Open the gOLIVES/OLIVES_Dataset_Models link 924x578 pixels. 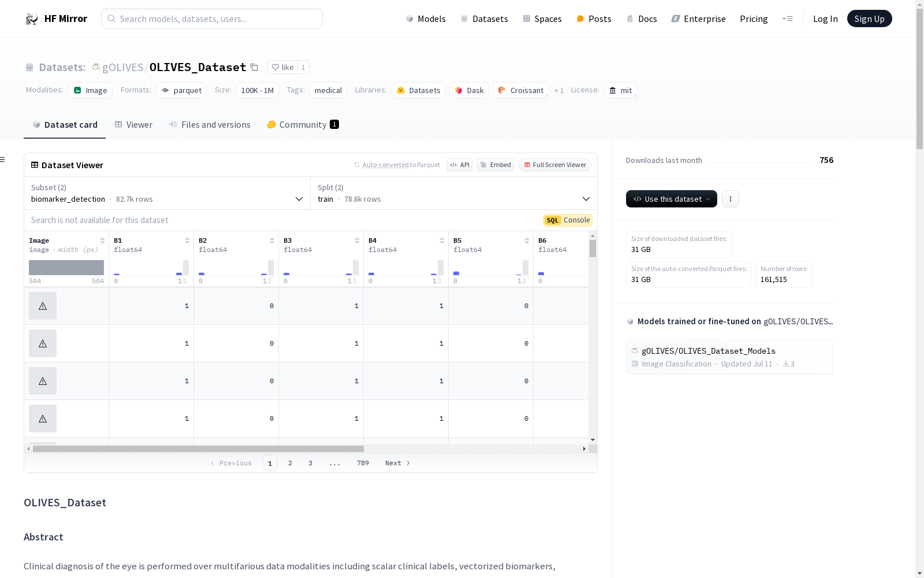point(708,351)
